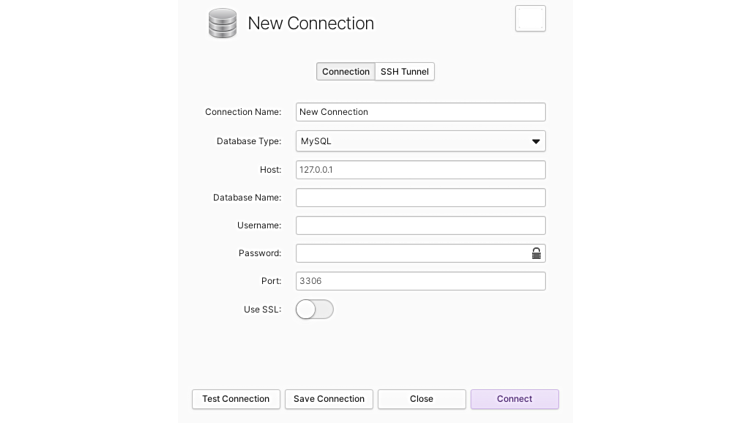Focus the Connection Name text field
This screenshot has width=752, height=423.
coord(420,112)
